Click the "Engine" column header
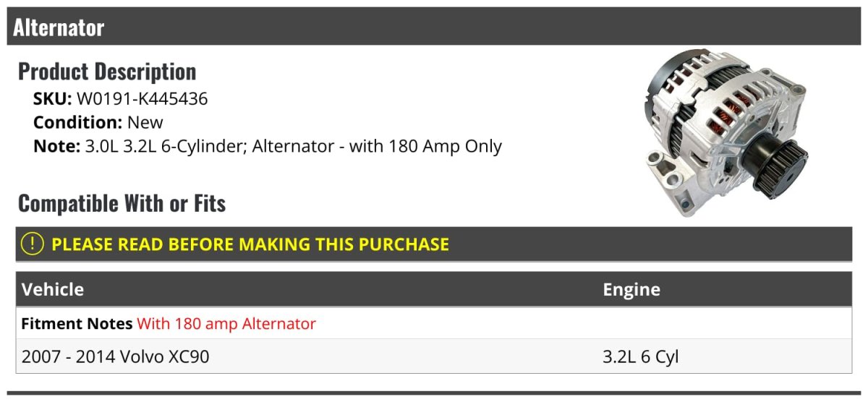868x402 pixels. click(631, 290)
